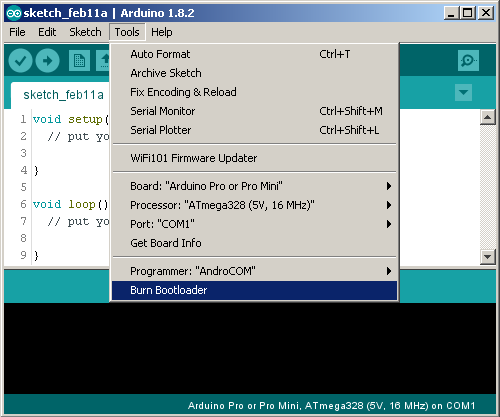Close the Arduino window
Viewport: 500px width, 417px height.
[486, 13]
